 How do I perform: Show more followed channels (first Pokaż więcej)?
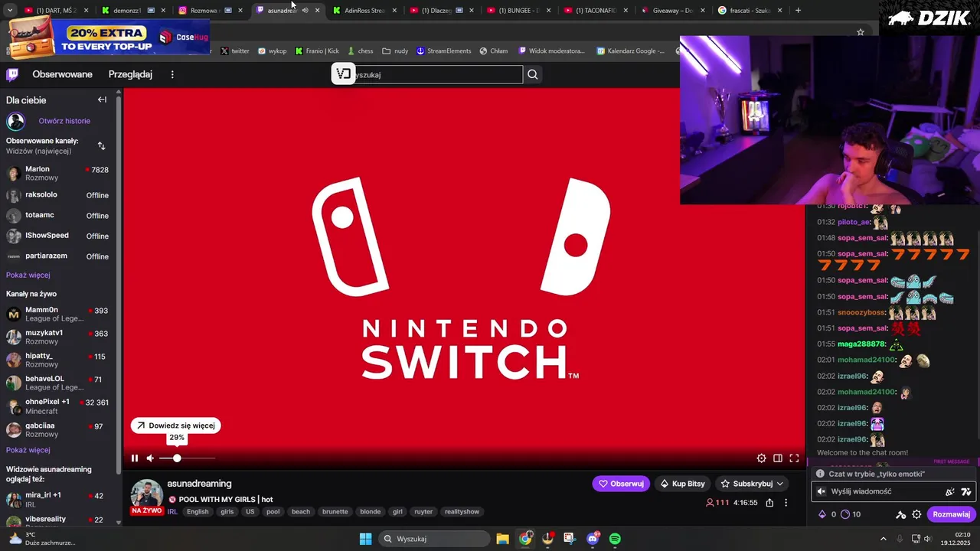pyautogui.click(x=28, y=275)
